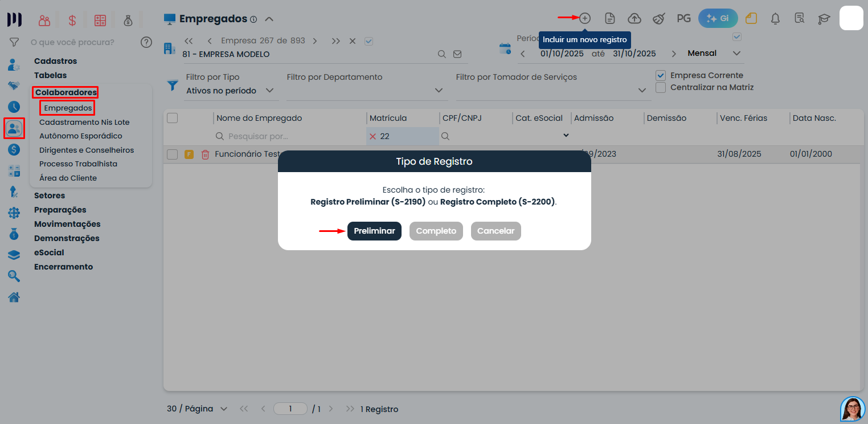Open the Filtro por Tipo dropdown
The height and width of the screenshot is (424, 868).
pyautogui.click(x=230, y=90)
